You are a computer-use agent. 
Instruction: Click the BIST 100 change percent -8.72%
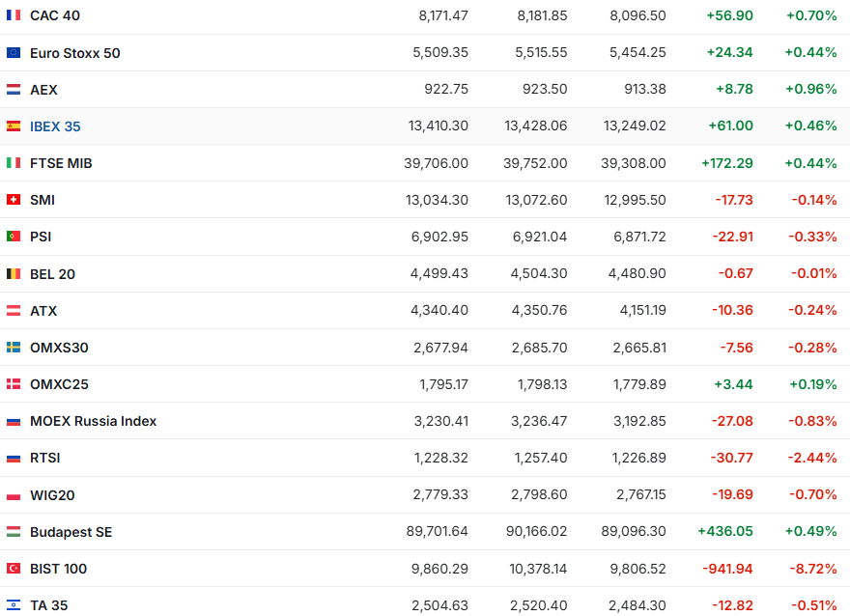(x=811, y=569)
